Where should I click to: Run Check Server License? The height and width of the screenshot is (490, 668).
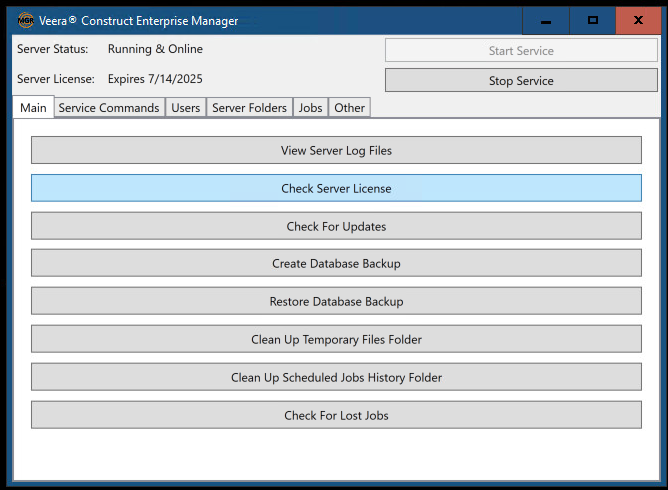pos(336,188)
